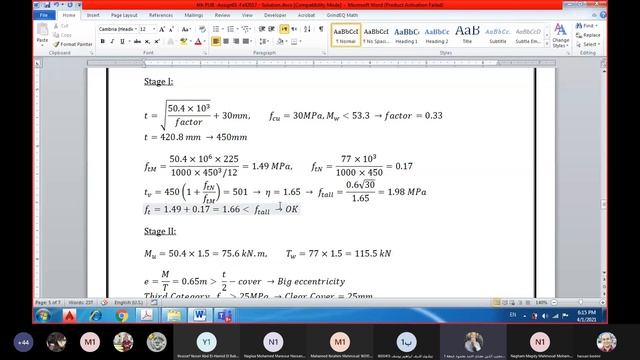Viewport: 640px width, 360px height.
Task: Click the Shrink Font icon
Action: coord(171,29)
